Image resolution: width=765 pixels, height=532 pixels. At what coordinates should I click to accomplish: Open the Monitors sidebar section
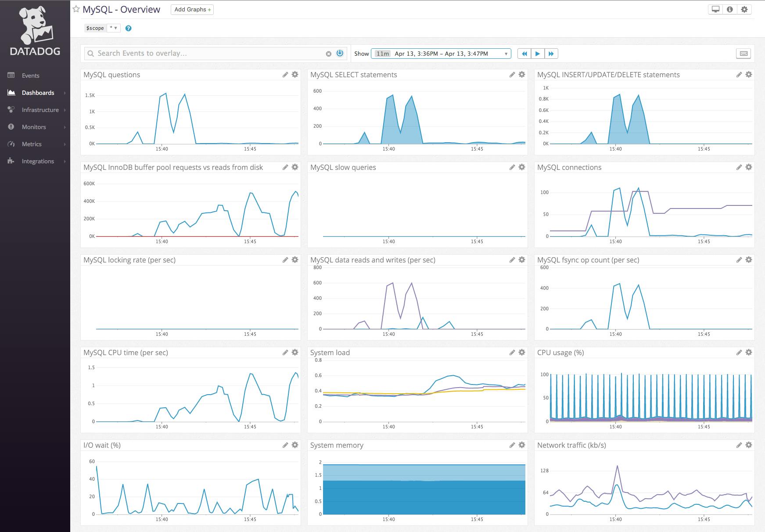click(34, 127)
